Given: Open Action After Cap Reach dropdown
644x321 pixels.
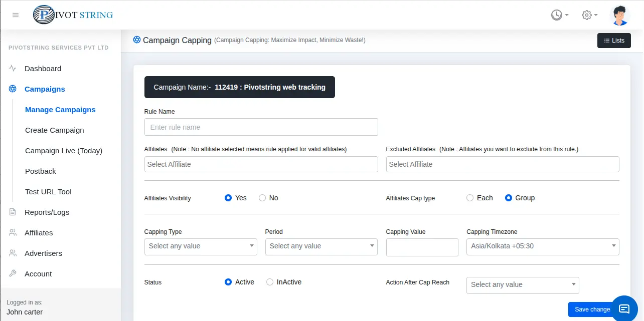Looking at the screenshot, I should click(523, 285).
